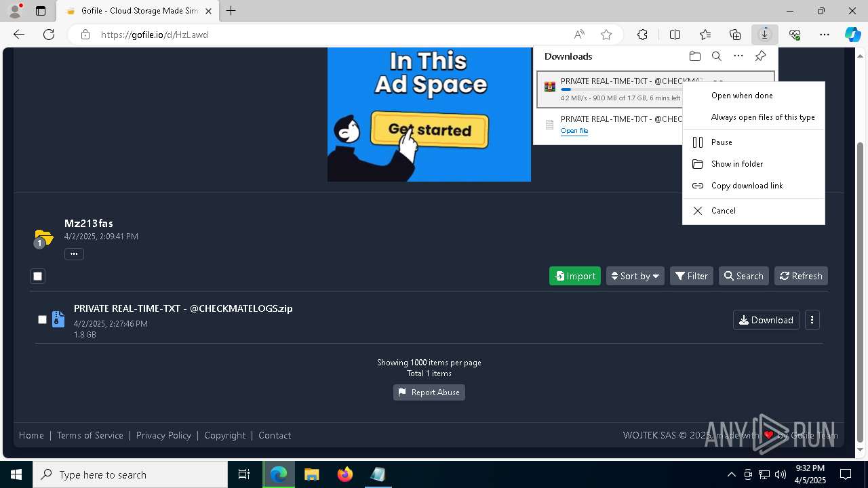The height and width of the screenshot is (488, 868).
Task: Toggle the Downloads toolbar button
Action: (x=765, y=35)
